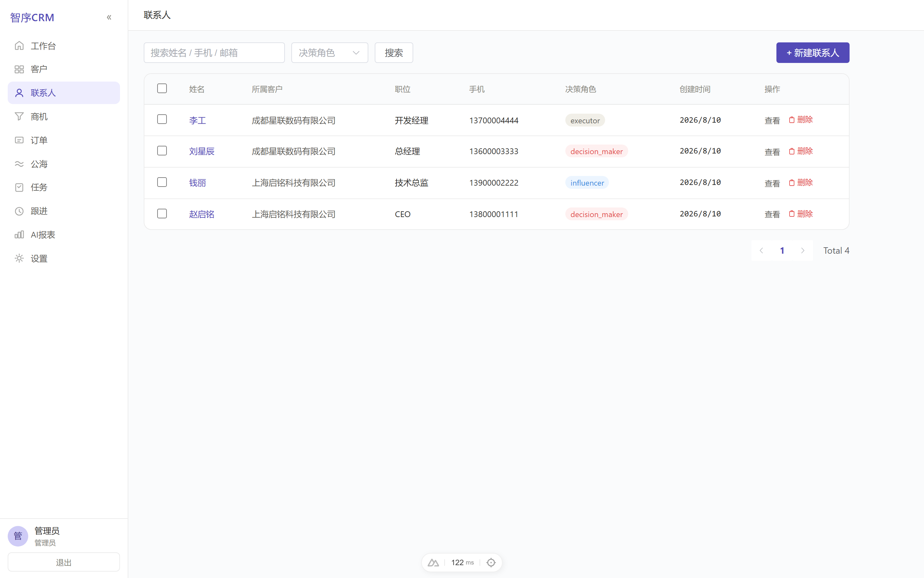
Task: Click the 客户 grid icon
Action: [19, 69]
